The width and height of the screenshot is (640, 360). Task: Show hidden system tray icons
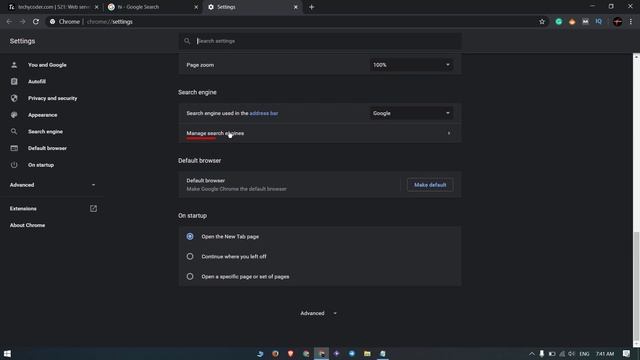tap(531, 353)
